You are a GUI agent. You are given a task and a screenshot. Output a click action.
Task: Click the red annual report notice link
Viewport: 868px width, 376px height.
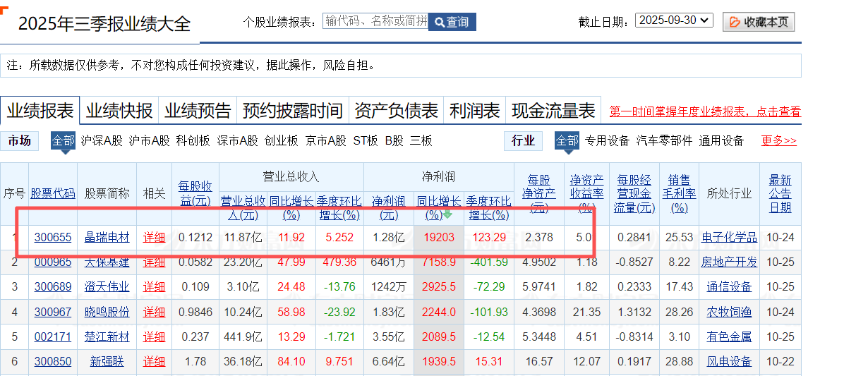click(x=705, y=111)
